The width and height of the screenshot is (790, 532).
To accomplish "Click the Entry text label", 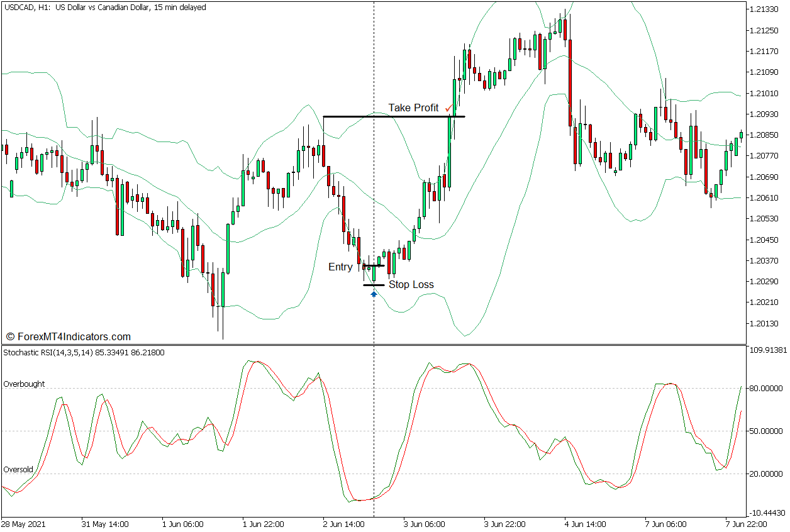I will tap(340, 267).
